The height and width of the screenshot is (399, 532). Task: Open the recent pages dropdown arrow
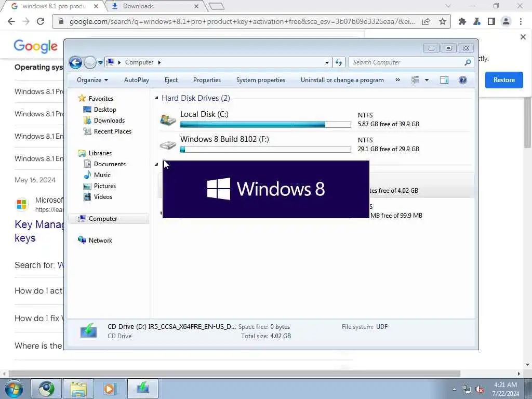pyautogui.click(x=100, y=63)
